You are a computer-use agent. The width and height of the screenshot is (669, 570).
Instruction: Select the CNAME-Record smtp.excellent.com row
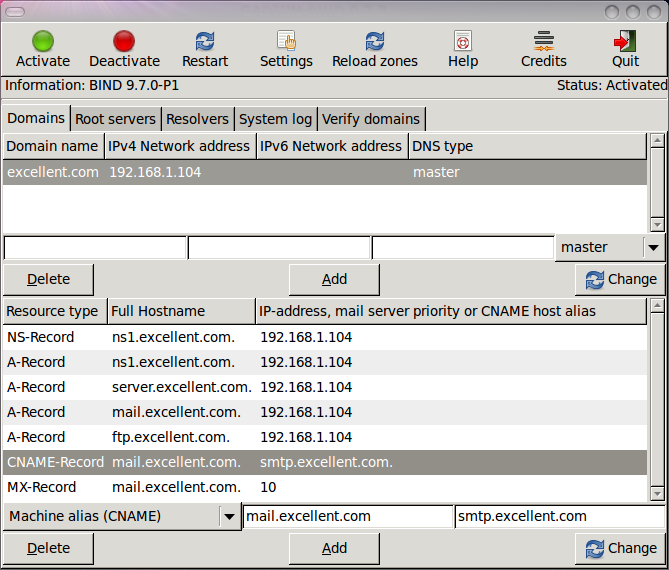click(x=325, y=462)
